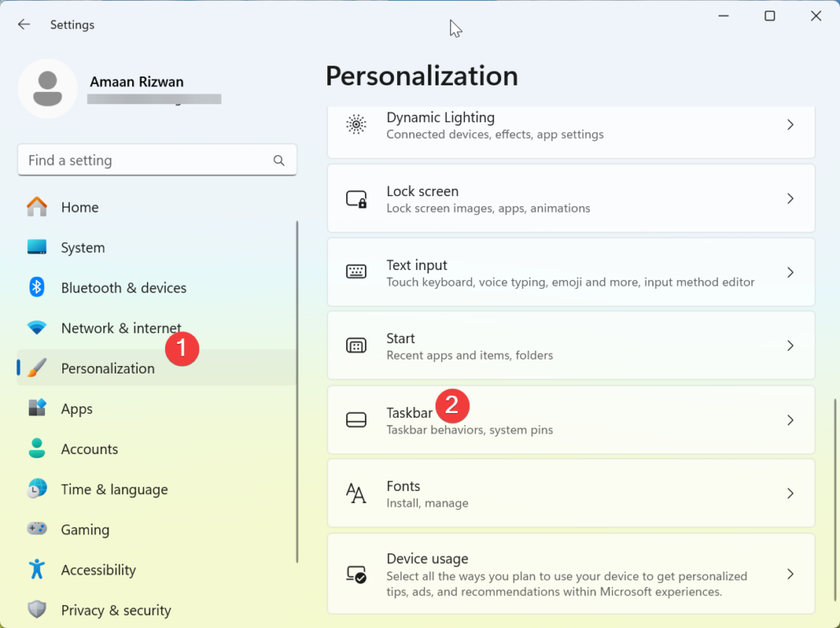This screenshot has height=628, width=840.
Task: Maximize the Settings window
Action: pyautogui.click(x=769, y=16)
